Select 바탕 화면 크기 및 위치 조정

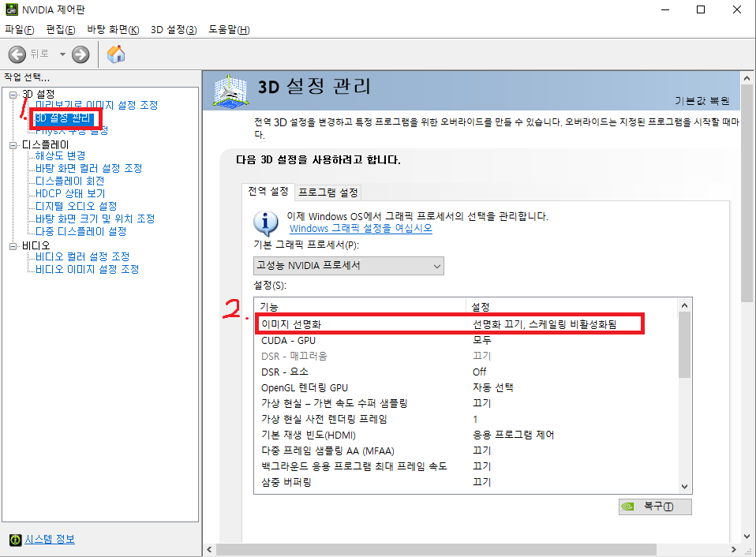pos(95,219)
